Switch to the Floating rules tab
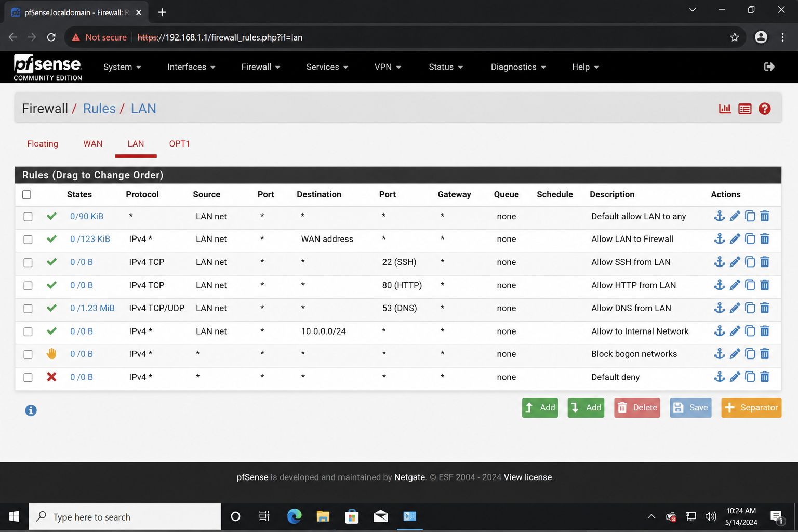The height and width of the screenshot is (532, 798). pos(43,144)
